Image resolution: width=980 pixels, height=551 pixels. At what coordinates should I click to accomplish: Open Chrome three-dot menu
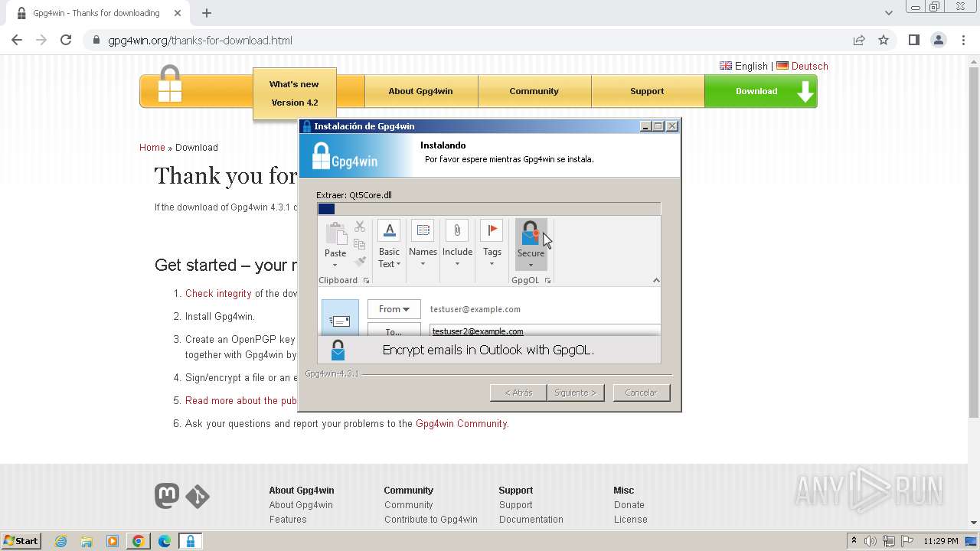963,41
